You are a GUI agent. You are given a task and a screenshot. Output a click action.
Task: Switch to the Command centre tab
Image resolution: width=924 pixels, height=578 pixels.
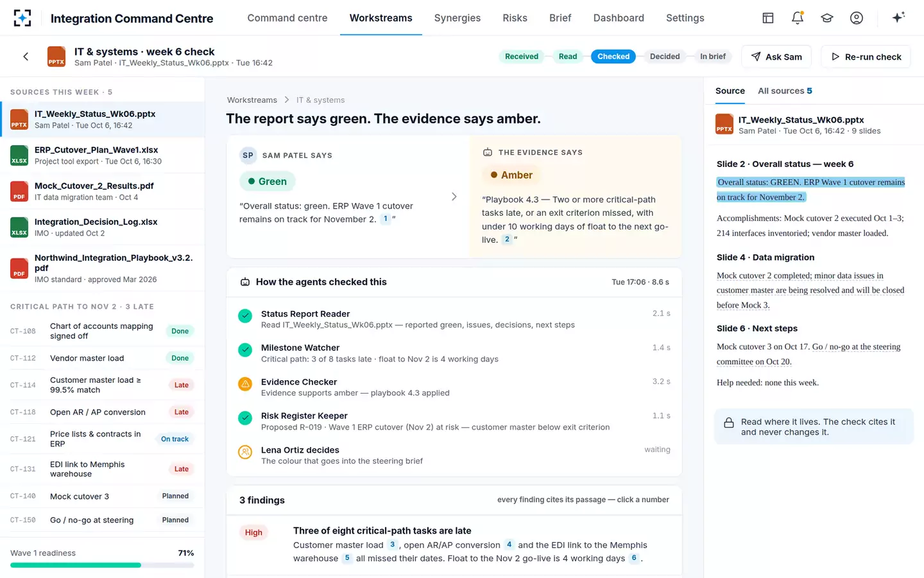(287, 18)
